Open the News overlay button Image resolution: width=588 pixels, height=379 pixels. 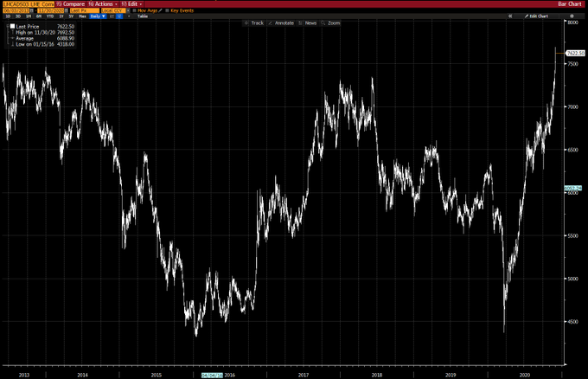[308, 22]
